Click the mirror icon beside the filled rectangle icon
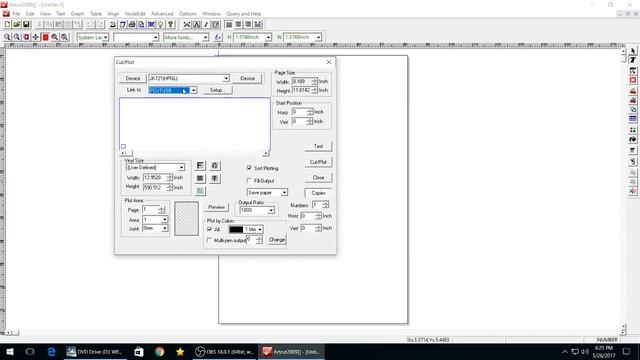 coord(215,178)
